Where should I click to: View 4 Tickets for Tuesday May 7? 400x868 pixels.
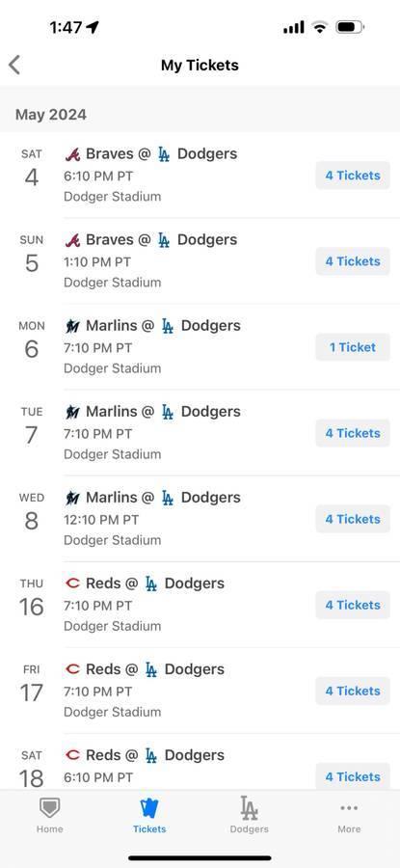pyautogui.click(x=353, y=433)
